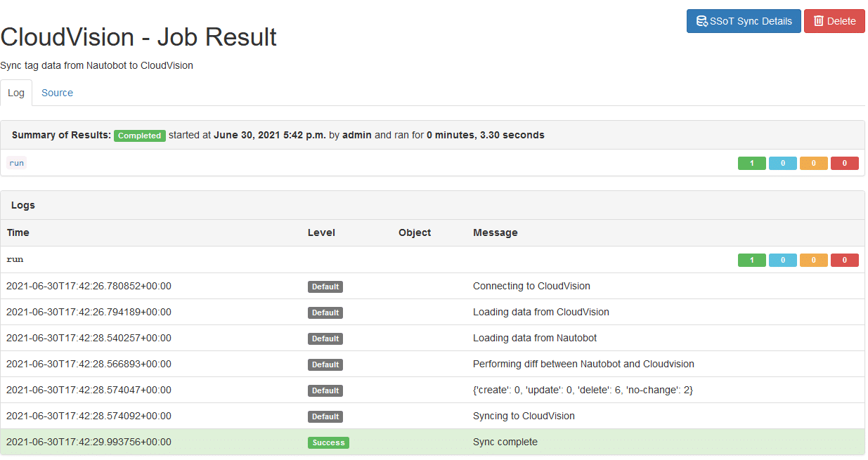The width and height of the screenshot is (868, 460).
Task: Select the 'Sync complete' message
Action: click(505, 442)
